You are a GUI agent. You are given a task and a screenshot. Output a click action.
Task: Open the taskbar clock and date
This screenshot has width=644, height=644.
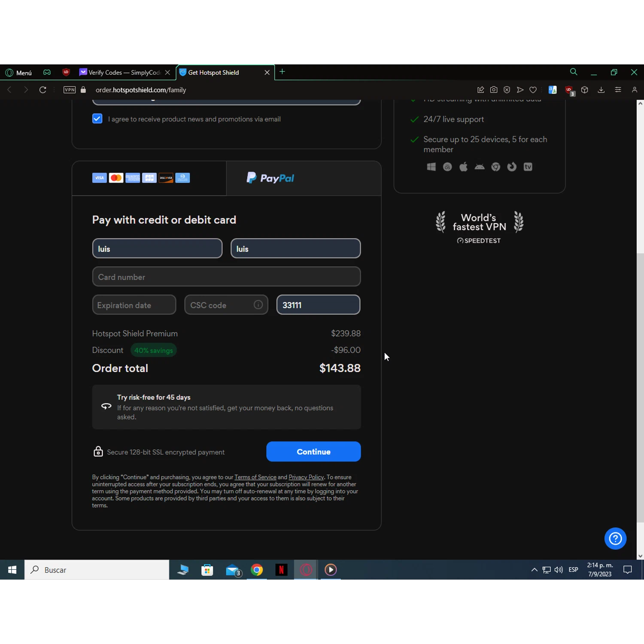[x=600, y=570]
